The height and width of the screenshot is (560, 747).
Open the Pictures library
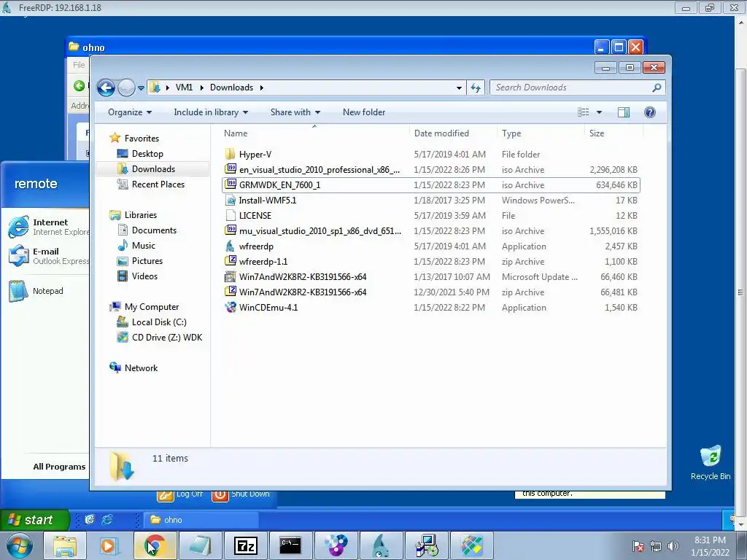pyautogui.click(x=147, y=261)
